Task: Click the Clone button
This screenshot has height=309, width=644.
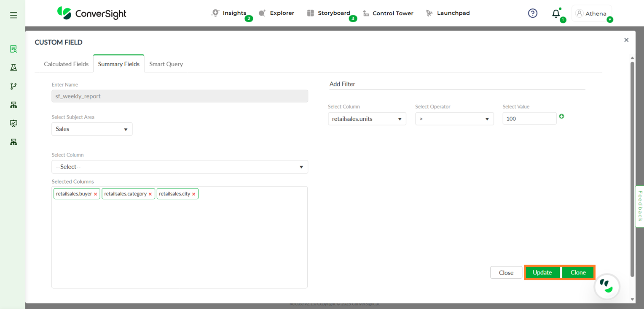Action: 578,273
